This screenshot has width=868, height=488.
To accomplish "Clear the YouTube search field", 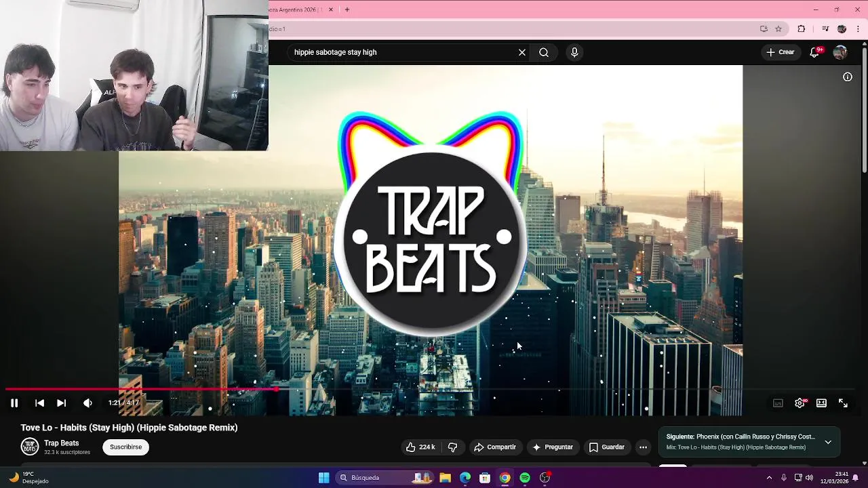I will (522, 52).
